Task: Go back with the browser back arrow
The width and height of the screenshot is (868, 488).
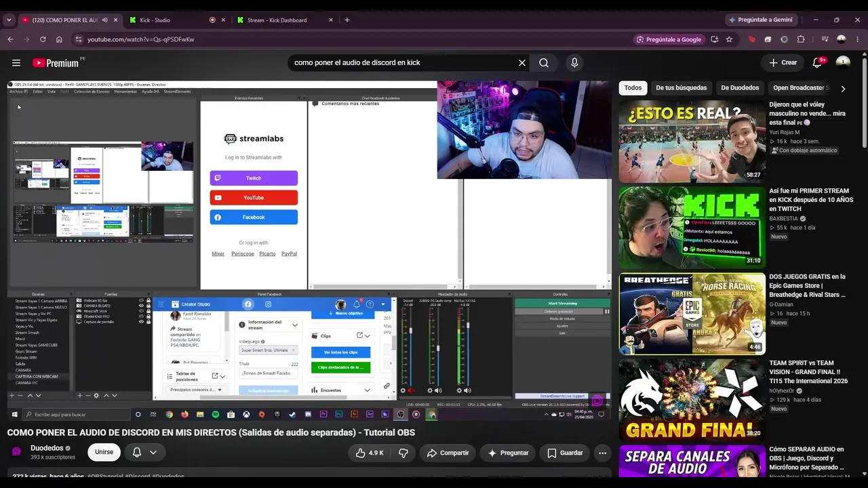Action: pyautogui.click(x=11, y=39)
